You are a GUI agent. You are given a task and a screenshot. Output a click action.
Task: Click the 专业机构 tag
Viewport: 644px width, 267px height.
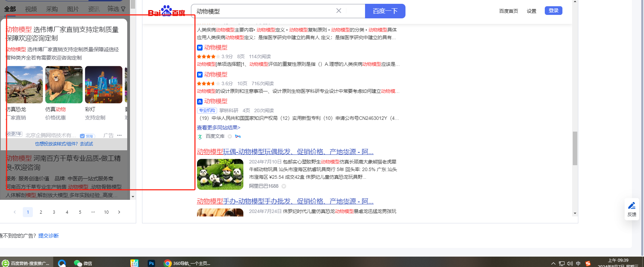pos(207,110)
